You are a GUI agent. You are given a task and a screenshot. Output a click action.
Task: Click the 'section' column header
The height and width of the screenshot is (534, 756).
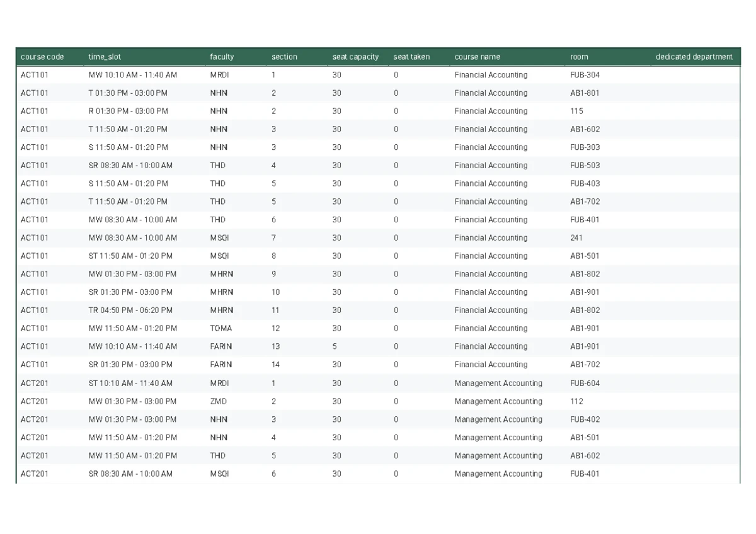click(284, 57)
